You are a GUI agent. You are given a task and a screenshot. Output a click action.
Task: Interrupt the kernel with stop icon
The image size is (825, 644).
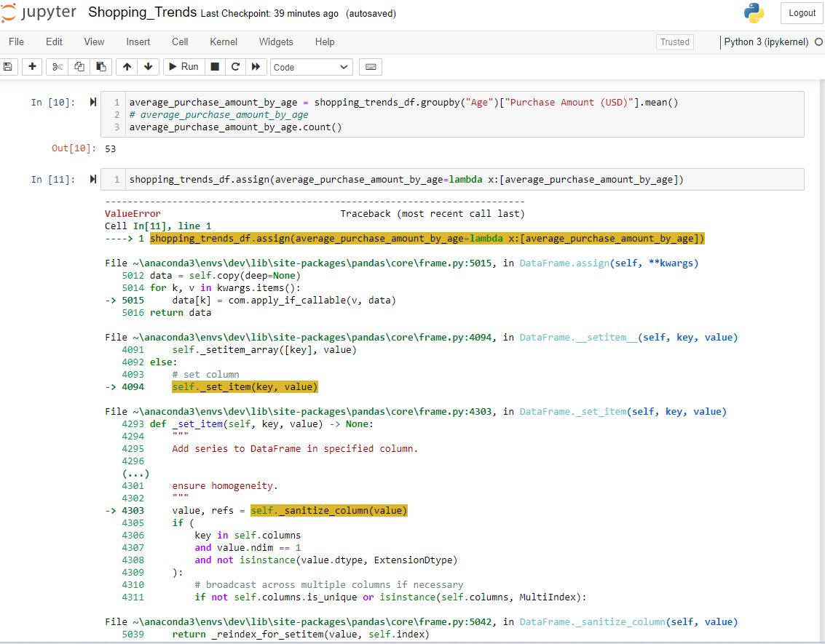(x=215, y=67)
